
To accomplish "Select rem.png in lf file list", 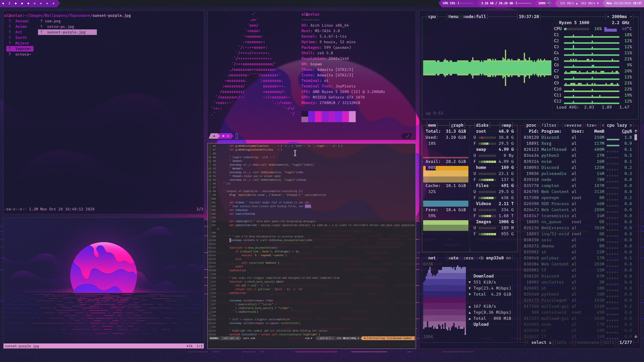I will pyautogui.click(x=53, y=21).
